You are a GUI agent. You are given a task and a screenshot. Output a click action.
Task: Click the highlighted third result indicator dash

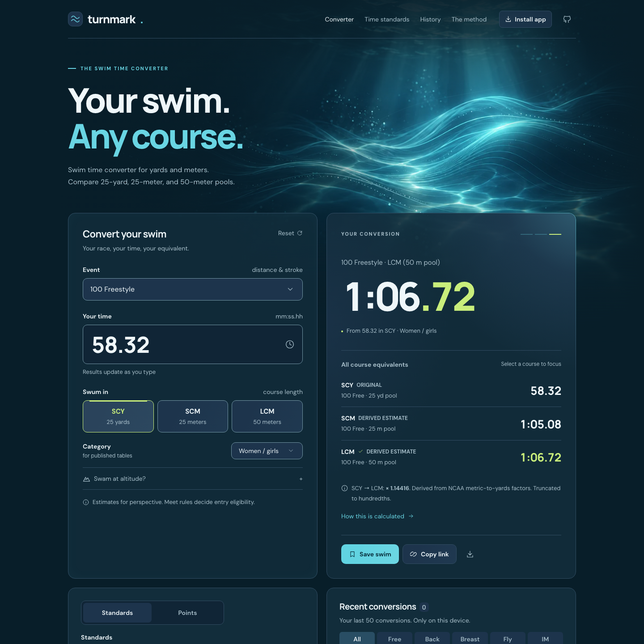click(555, 234)
